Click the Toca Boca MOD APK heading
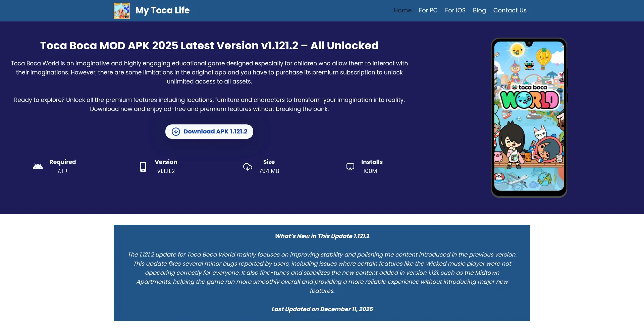 (209, 46)
